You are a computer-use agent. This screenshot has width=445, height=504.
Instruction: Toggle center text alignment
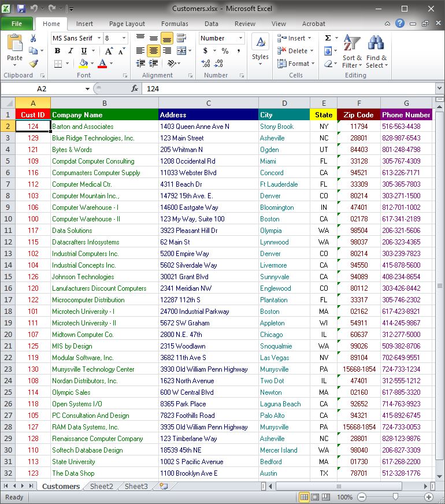coord(153,51)
